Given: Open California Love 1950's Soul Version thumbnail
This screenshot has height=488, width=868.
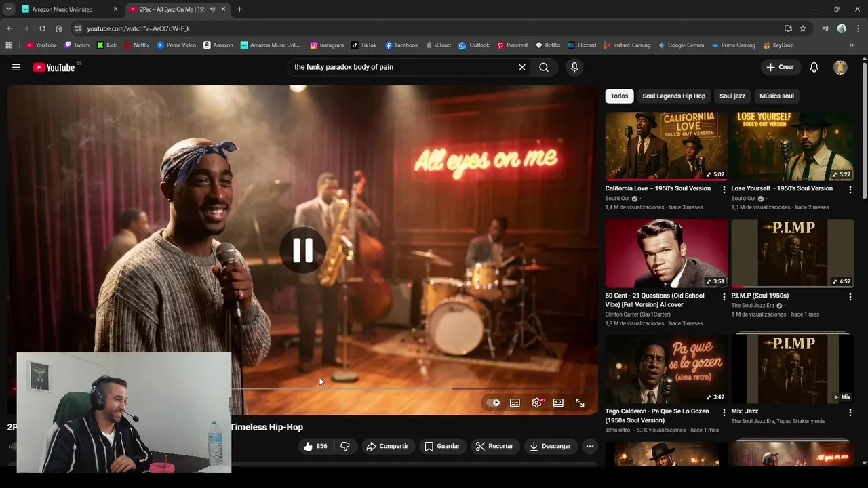Looking at the screenshot, I should 666,146.
